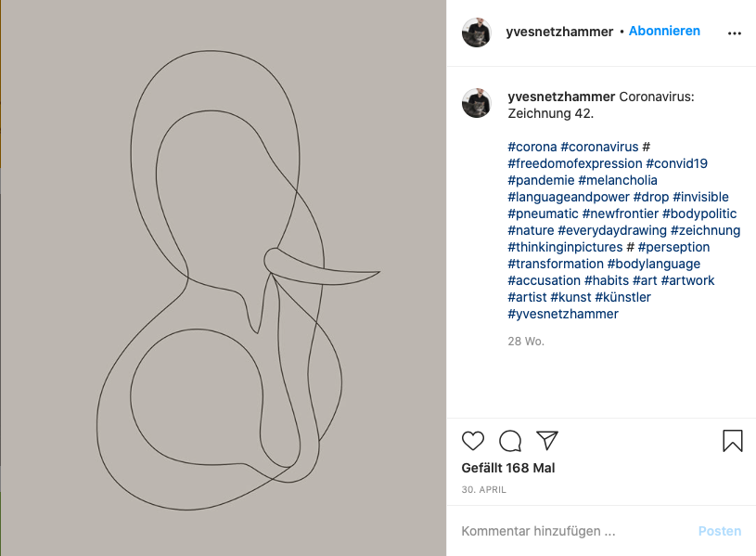Save post using bookmark icon
The width and height of the screenshot is (756, 556).
[733, 440]
